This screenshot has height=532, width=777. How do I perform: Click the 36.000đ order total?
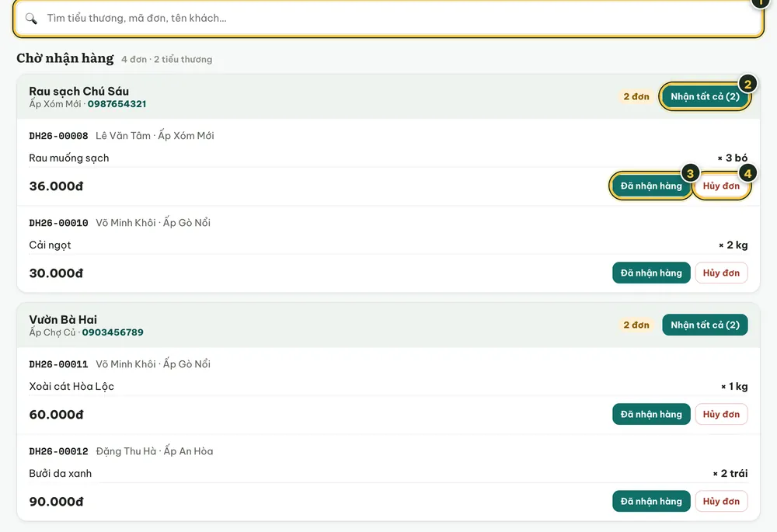point(56,186)
